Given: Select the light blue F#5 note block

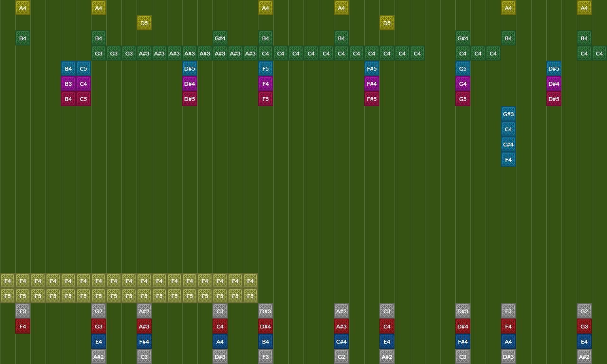Looking at the screenshot, I should (x=372, y=68).
